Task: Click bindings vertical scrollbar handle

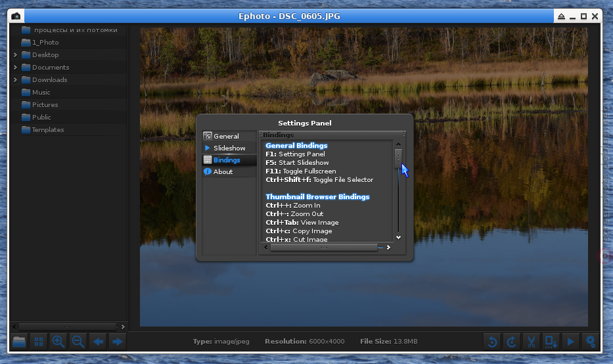Action: [x=398, y=158]
